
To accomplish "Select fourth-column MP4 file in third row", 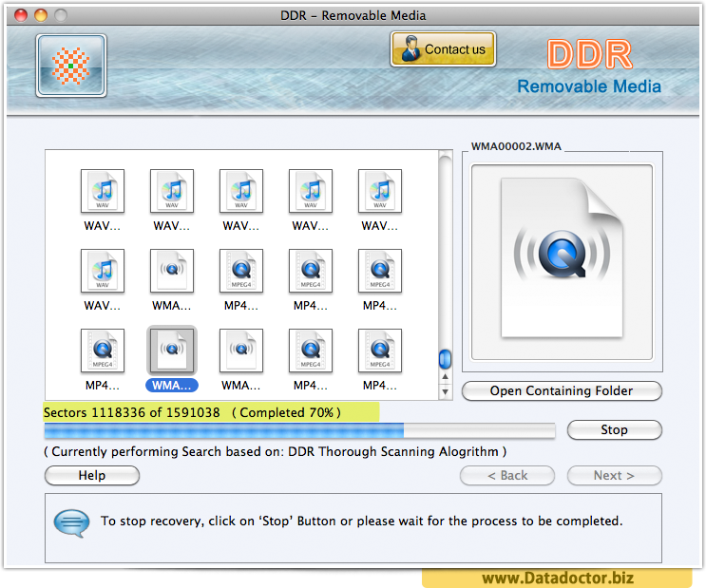I will [311, 351].
